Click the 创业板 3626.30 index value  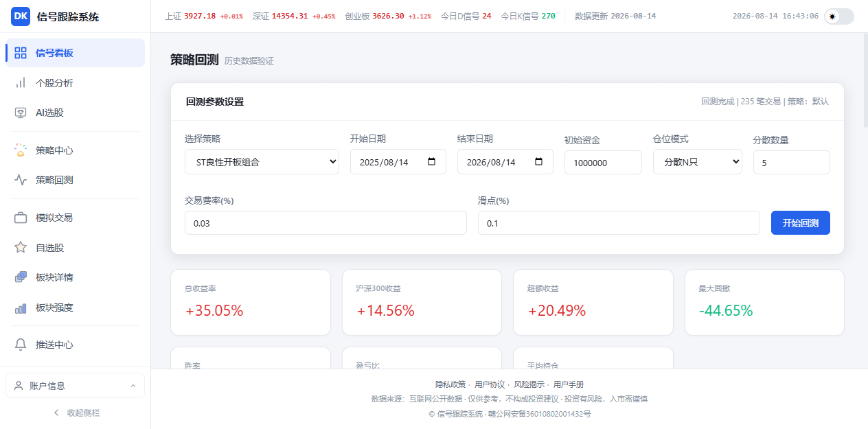coord(389,16)
